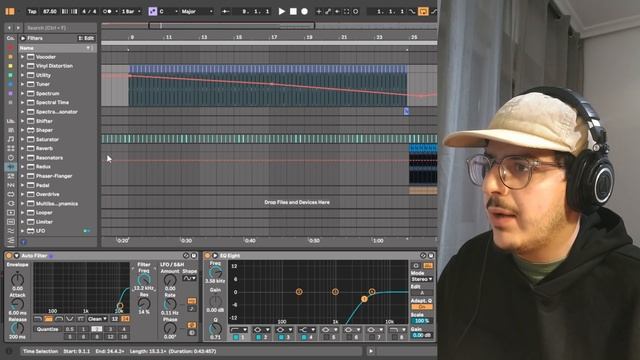
Task: Expand the Reverb folder
Action: (22, 148)
